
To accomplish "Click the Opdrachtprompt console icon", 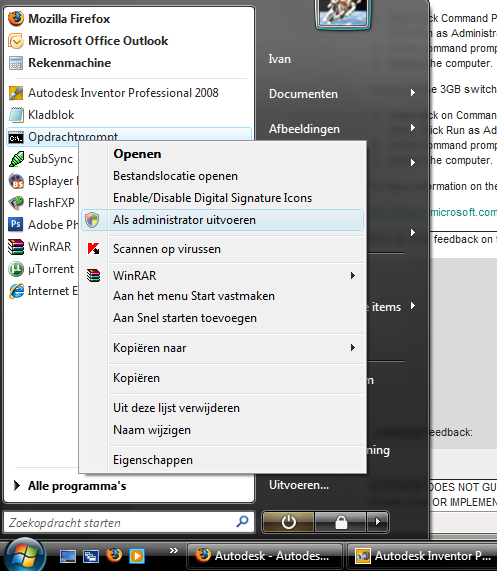I will 16,138.
